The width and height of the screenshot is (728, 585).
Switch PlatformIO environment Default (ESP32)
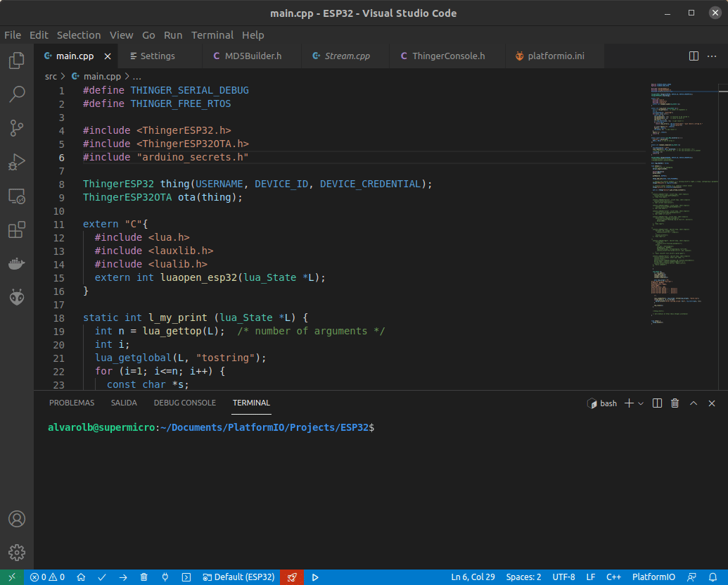click(x=238, y=577)
